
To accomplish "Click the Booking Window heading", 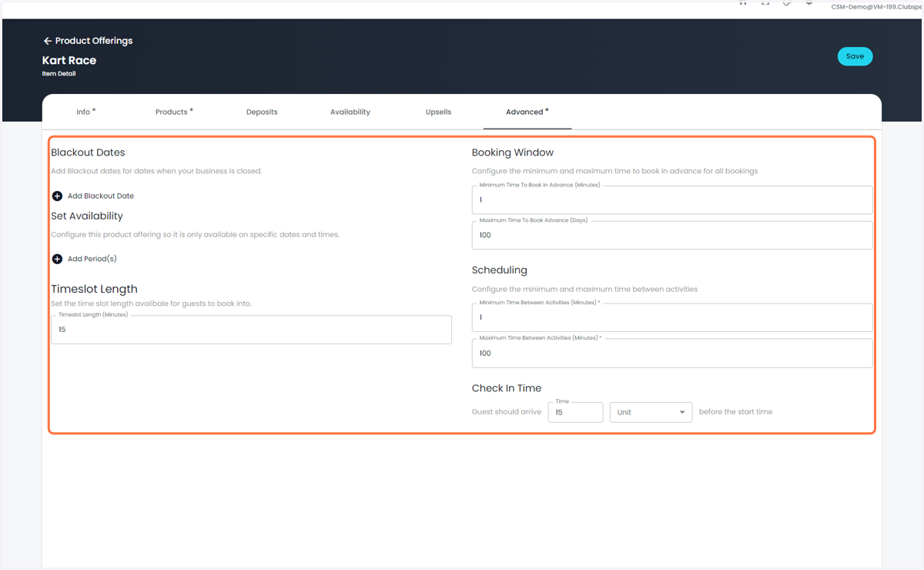I will [513, 153].
